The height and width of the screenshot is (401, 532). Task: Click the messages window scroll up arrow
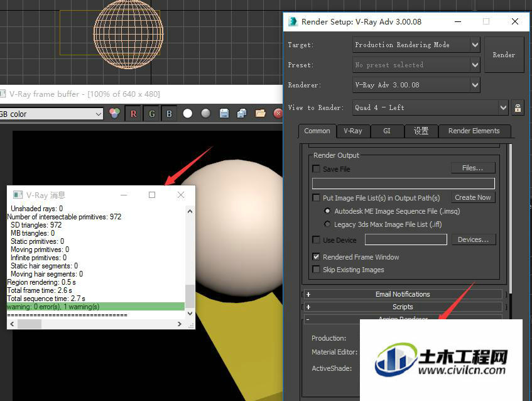[190, 211]
